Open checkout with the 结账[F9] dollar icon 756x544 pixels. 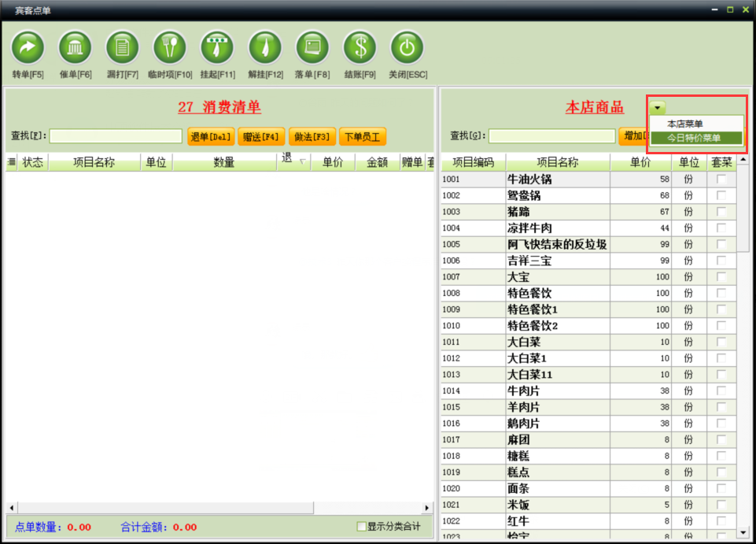[360, 47]
